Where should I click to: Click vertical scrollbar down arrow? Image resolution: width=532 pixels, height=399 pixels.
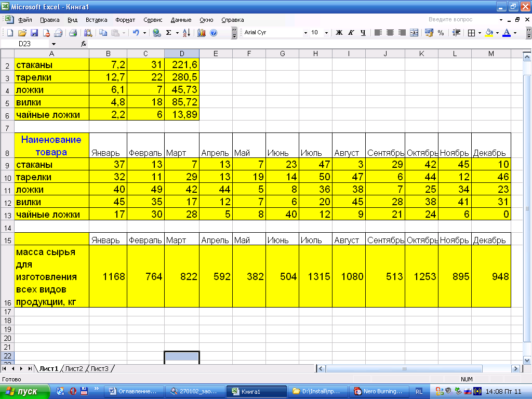527,361
